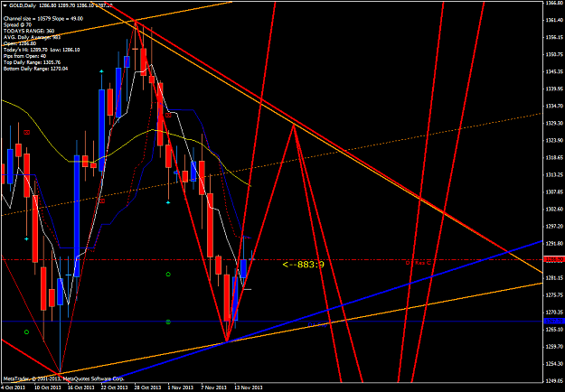Select "Top Daily Range: 1305.76" text
The height and width of the screenshot is (392, 565).
[32, 62]
